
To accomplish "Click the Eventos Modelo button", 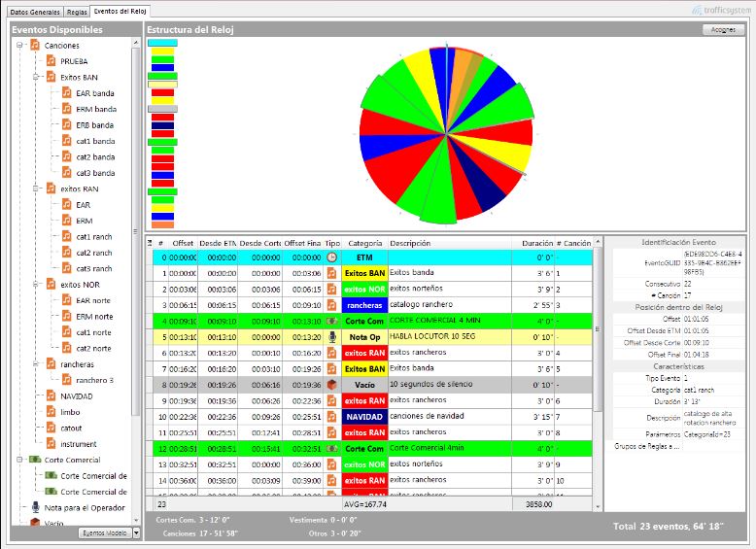I will pyautogui.click(x=104, y=532).
